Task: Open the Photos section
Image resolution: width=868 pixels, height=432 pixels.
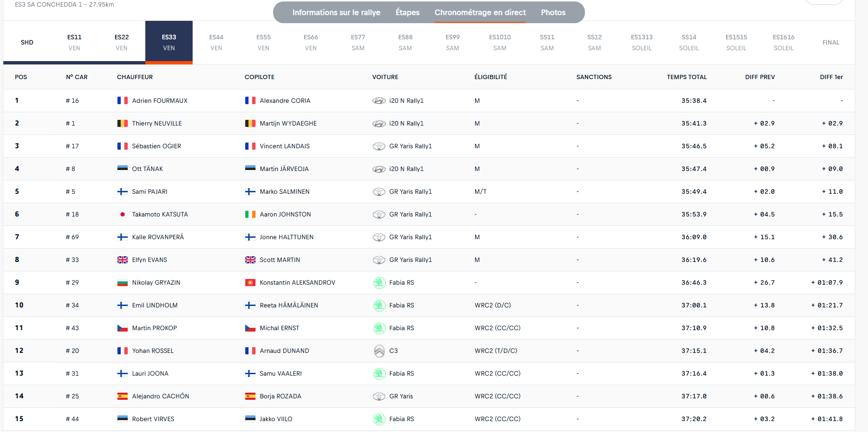Action: (553, 12)
